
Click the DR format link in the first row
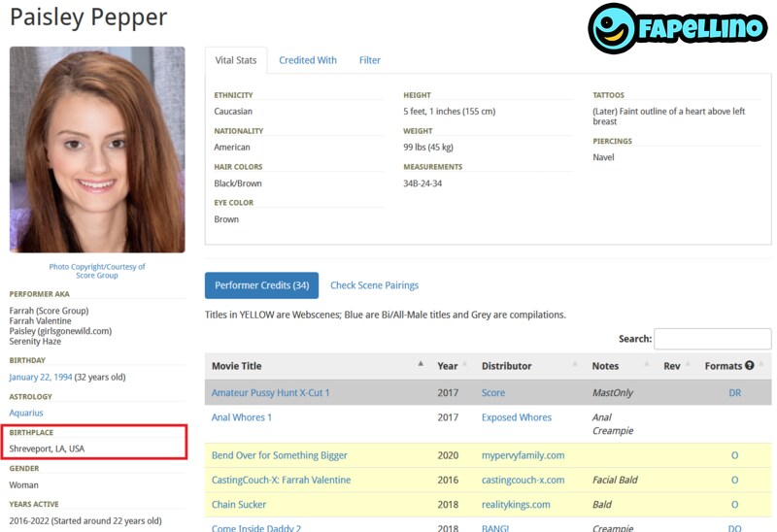[735, 393]
